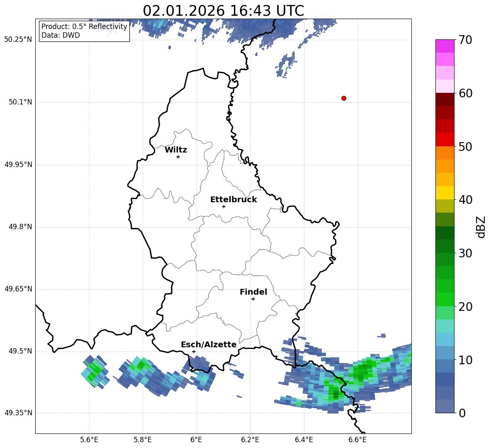This screenshot has width=491, height=448.
Task: Click the olive colorbar segment below 40
Action: (x=445, y=206)
